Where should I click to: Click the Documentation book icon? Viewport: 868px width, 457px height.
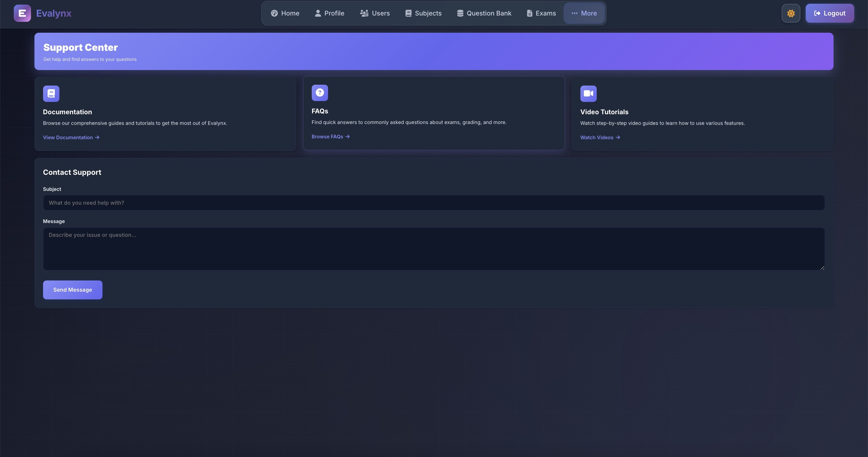click(x=51, y=94)
